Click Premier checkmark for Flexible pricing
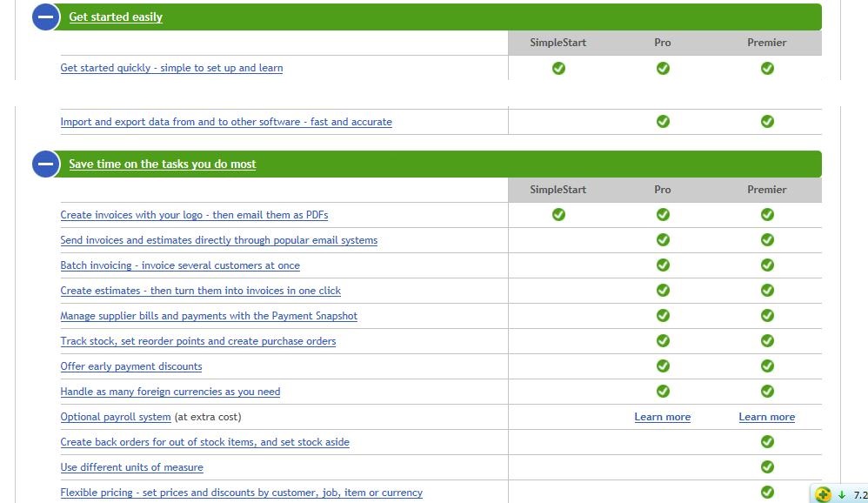This screenshot has height=503, width=868. pyautogui.click(x=767, y=492)
